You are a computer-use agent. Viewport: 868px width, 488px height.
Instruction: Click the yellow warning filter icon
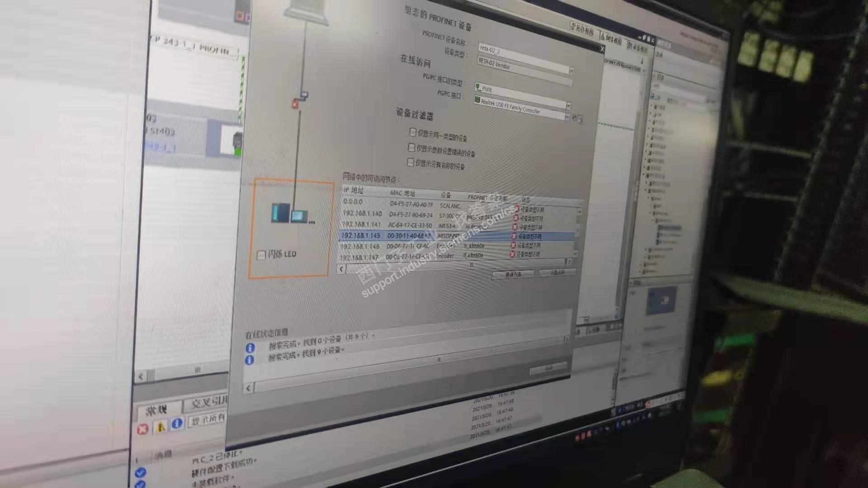pyautogui.click(x=160, y=427)
